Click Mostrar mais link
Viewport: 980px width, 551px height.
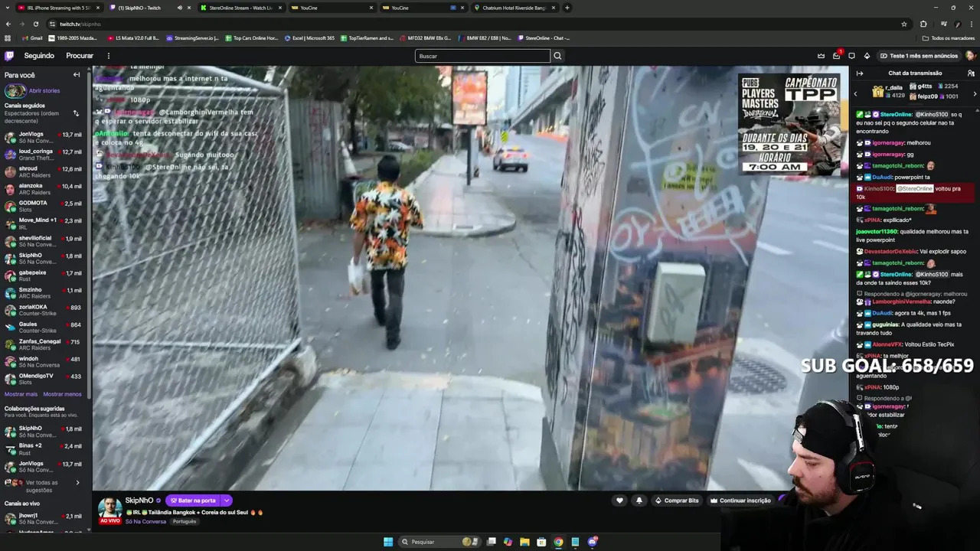point(21,394)
